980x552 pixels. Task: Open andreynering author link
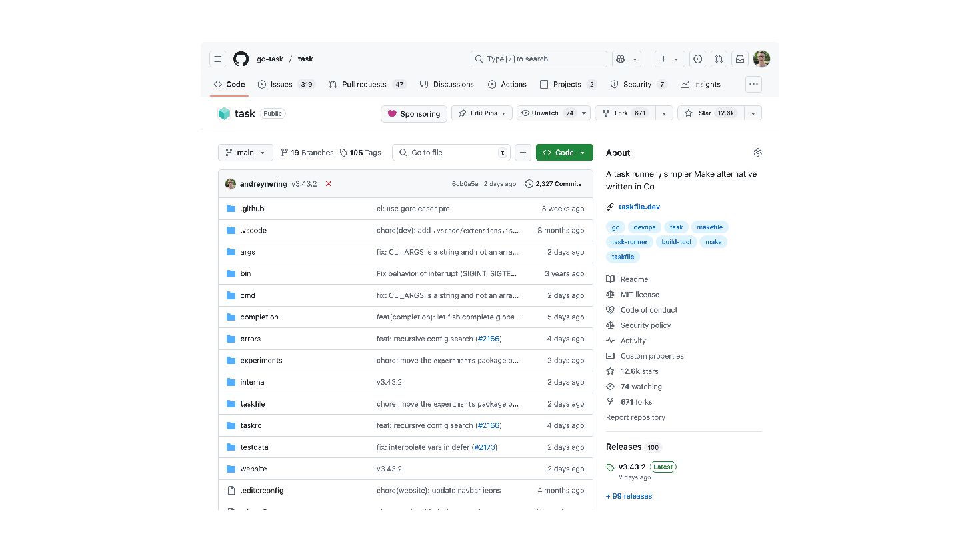pyautogui.click(x=263, y=184)
